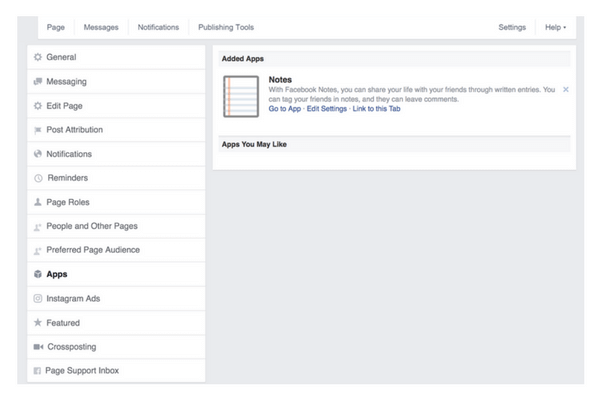This screenshot has height=400, width=600.
Task: Select the Apps sidebar entry
Action: (x=116, y=274)
